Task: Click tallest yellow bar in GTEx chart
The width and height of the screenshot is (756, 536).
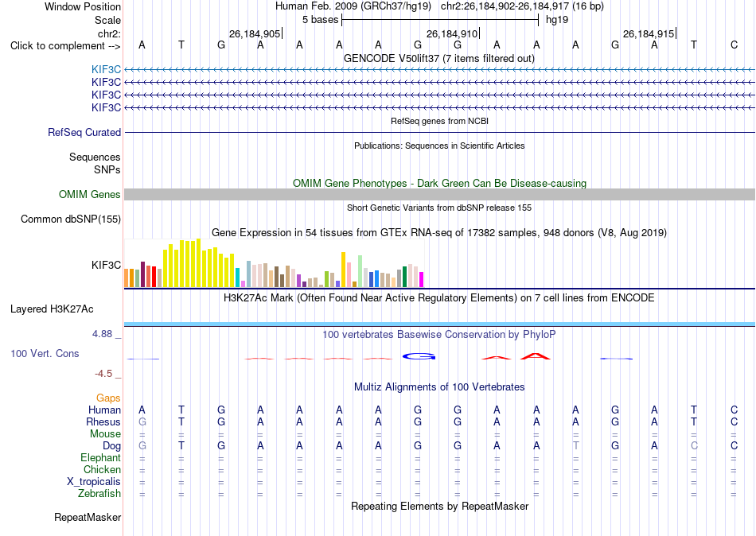Action: 198,263
